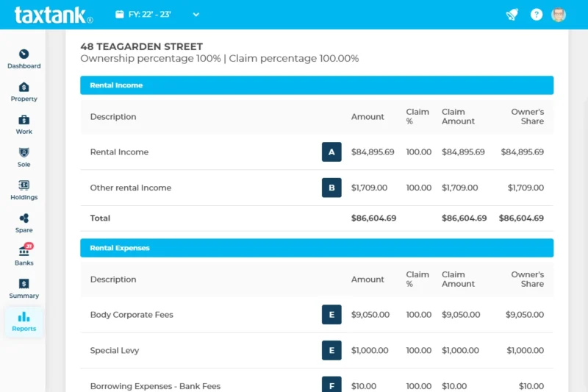Screen dimensions: 588x392
Task: Click the F badge for Borrowing Expenses
Action: [x=331, y=385]
